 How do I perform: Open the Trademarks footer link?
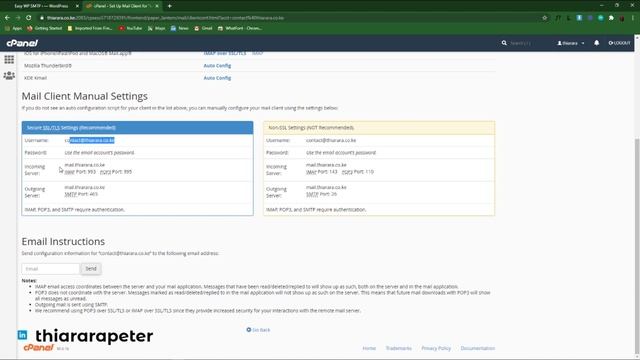coord(399,348)
